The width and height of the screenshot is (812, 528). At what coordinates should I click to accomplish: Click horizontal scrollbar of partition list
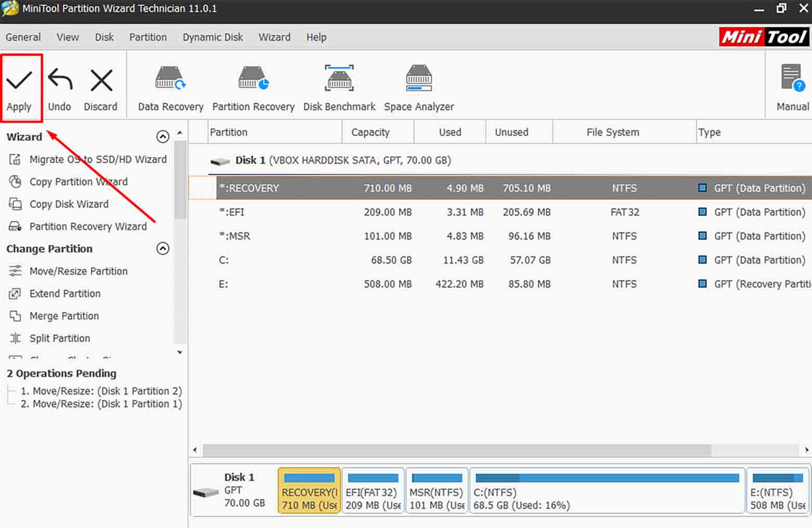click(x=457, y=450)
